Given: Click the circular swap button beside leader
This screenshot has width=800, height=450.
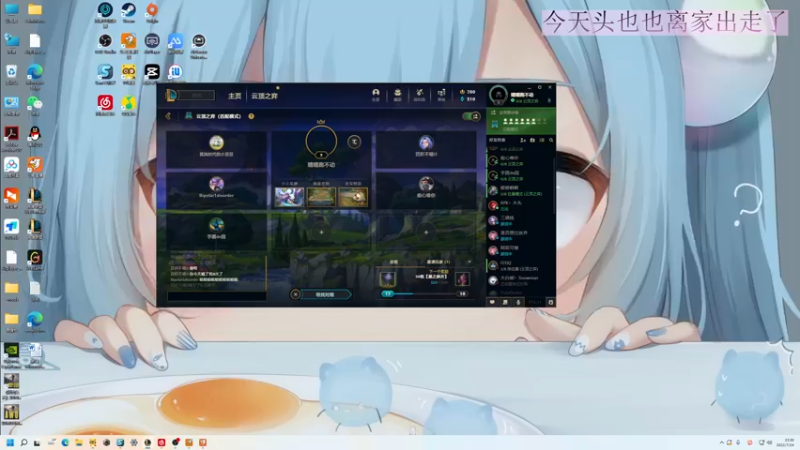Looking at the screenshot, I should click(354, 142).
